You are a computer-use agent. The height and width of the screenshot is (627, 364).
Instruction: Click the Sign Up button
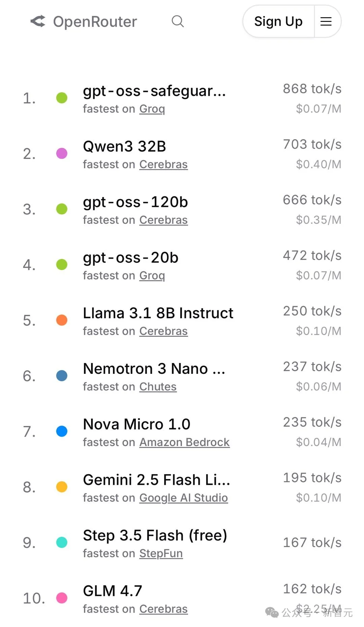pos(278,21)
